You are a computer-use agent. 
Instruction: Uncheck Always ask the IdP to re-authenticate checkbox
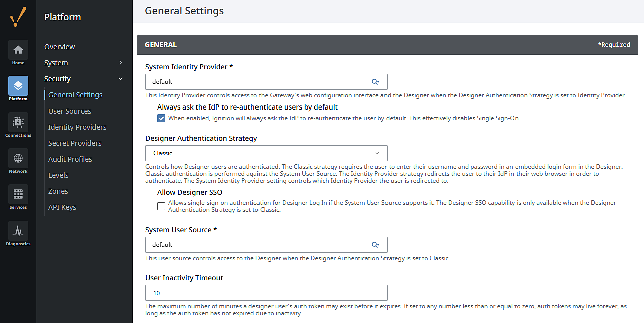[161, 118]
